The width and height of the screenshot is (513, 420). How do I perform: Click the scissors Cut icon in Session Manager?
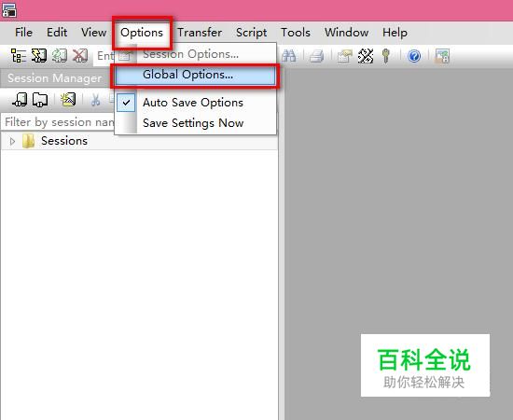[x=95, y=100]
